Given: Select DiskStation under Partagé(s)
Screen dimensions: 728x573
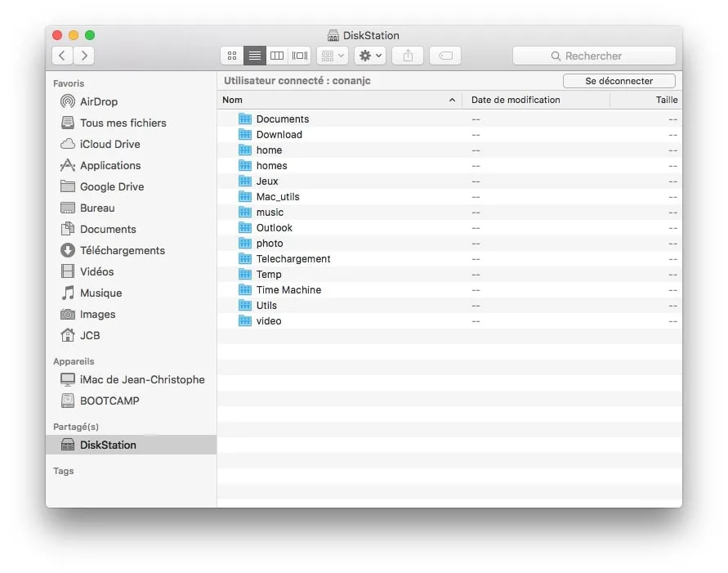Looking at the screenshot, I should point(131,445).
